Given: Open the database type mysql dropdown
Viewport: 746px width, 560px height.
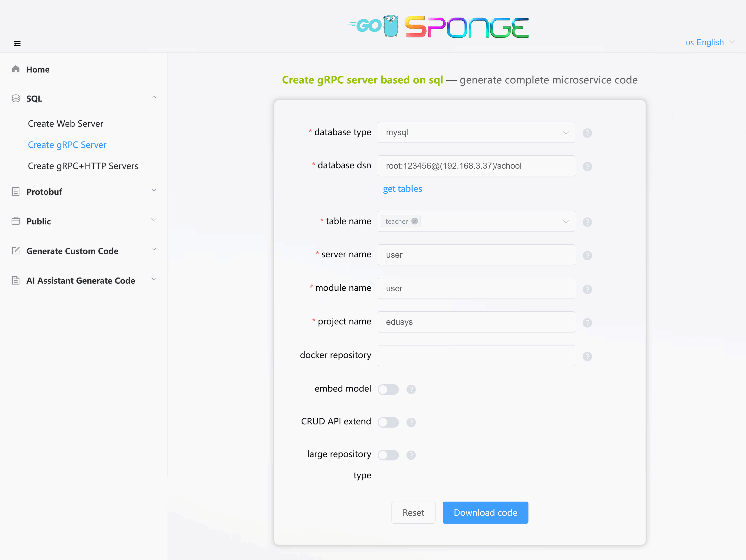Looking at the screenshot, I should (x=476, y=132).
